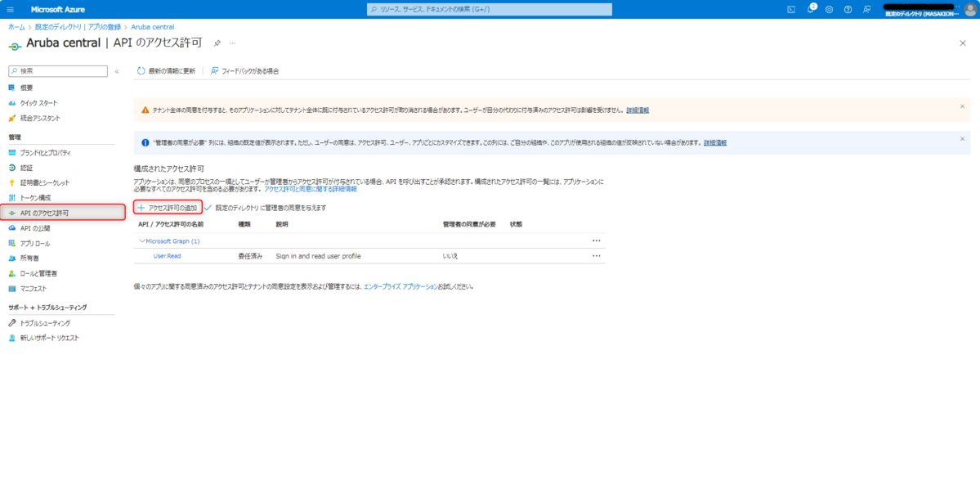The width and height of the screenshot is (980, 490).
Task: Dismiss the blue info banner
Action: pyautogui.click(x=963, y=138)
